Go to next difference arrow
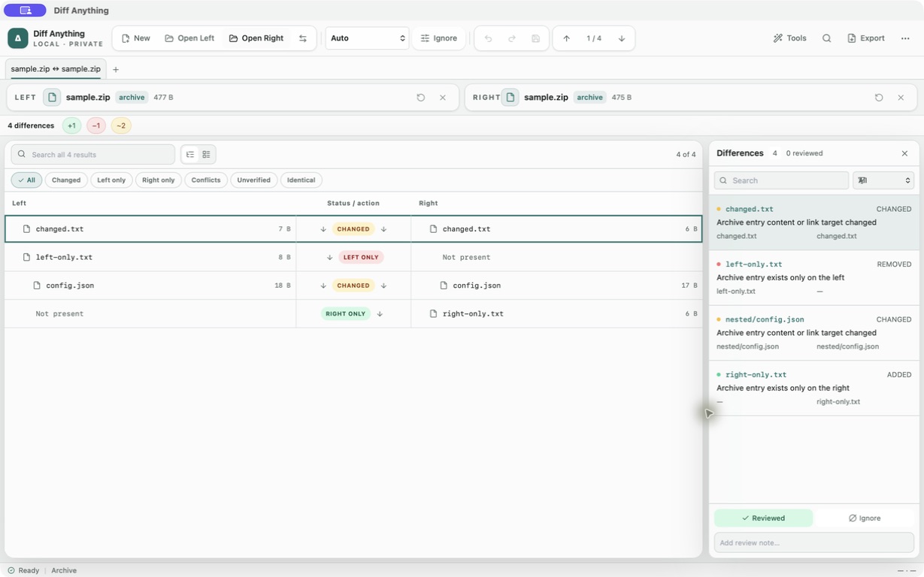 (x=622, y=38)
